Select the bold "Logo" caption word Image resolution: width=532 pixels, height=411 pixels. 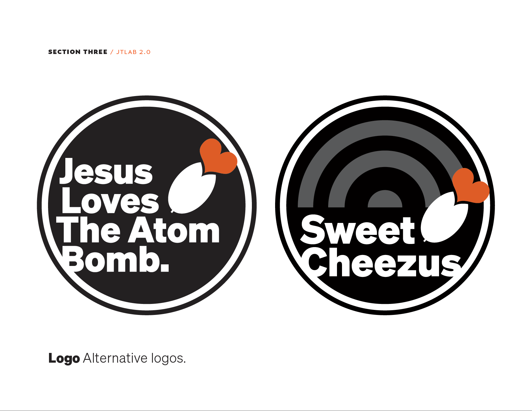click(64, 359)
